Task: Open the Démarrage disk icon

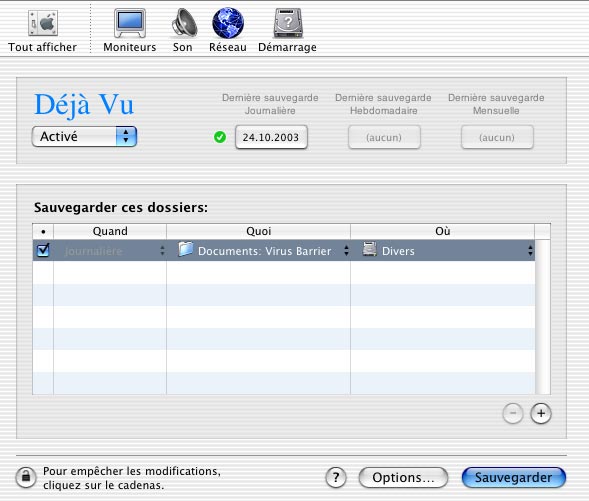Action: pyautogui.click(x=288, y=23)
